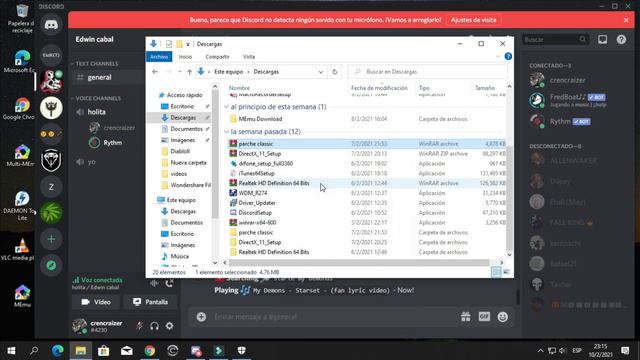Click Buscar en Descargas search box
Image resolution: width=640 pixels, height=360 pixels.
pos(427,72)
